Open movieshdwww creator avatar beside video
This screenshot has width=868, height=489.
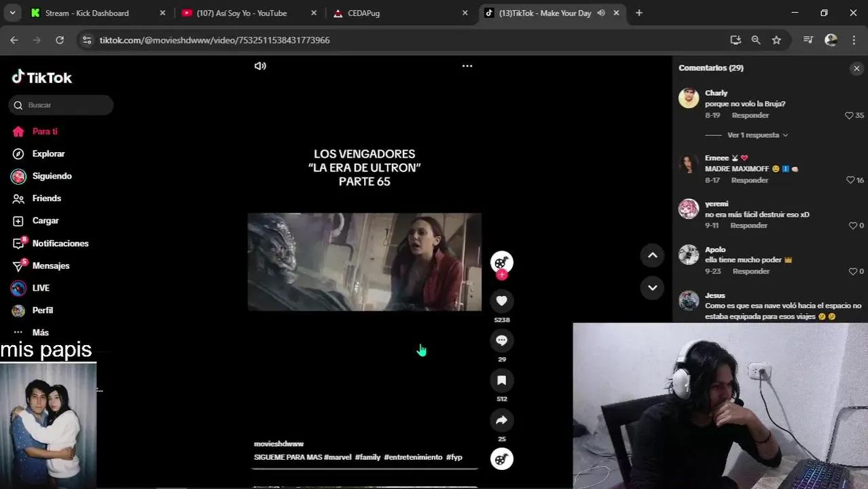pyautogui.click(x=502, y=262)
